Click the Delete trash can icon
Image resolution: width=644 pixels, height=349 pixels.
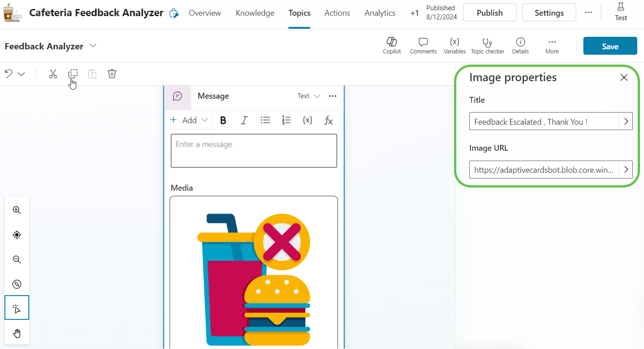point(112,74)
